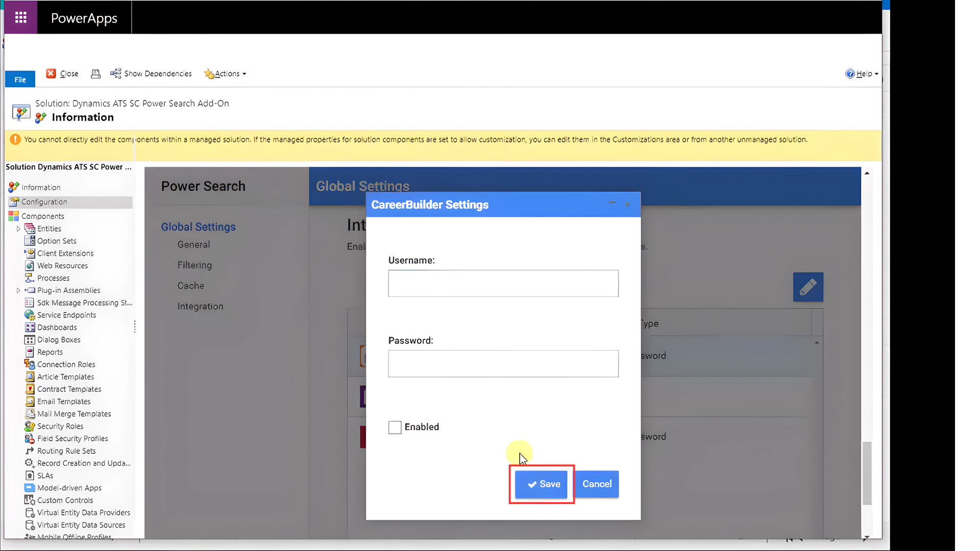The width and height of the screenshot is (980, 551).
Task: Click the Password input field
Action: [503, 364]
